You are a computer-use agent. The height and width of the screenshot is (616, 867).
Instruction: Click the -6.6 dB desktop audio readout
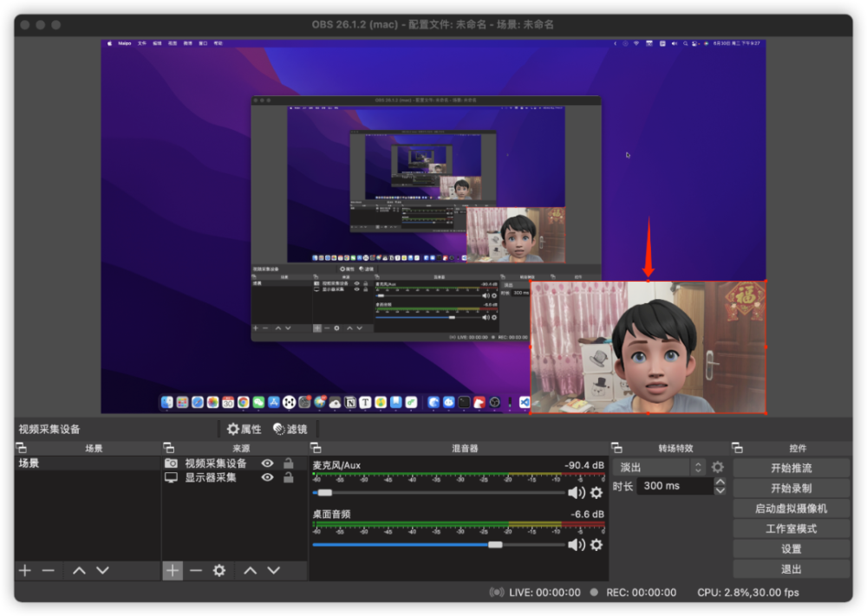[587, 515]
